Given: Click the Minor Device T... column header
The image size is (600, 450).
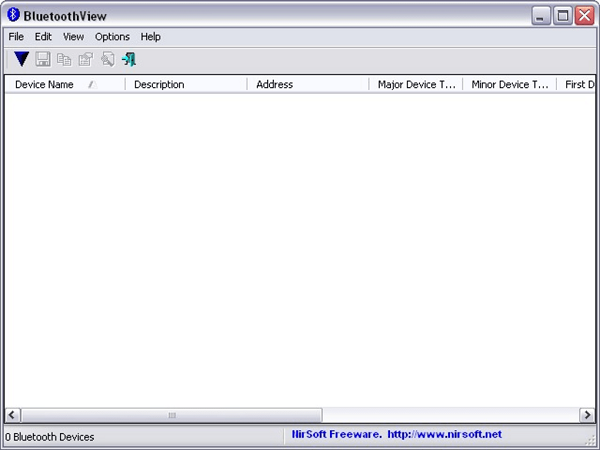Looking at the screenshot, I should (509, 84).
